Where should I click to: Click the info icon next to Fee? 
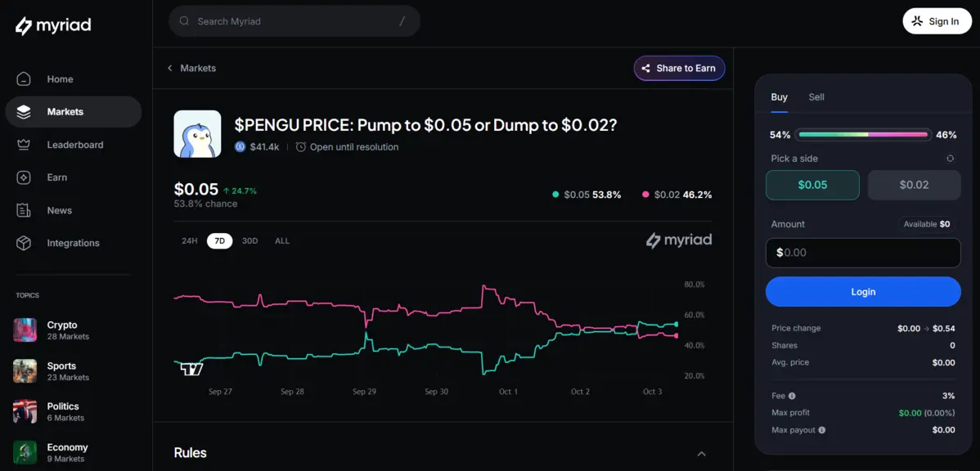(x=792, y=396)
